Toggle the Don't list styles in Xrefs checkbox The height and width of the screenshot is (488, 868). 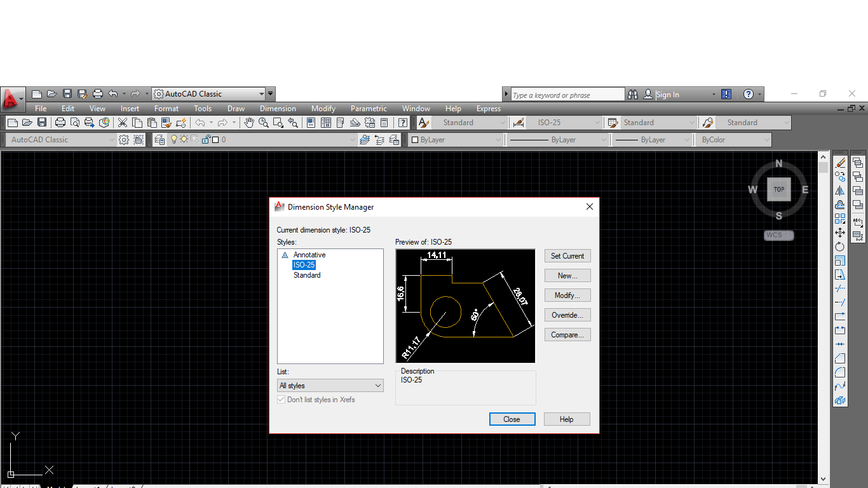281,399
